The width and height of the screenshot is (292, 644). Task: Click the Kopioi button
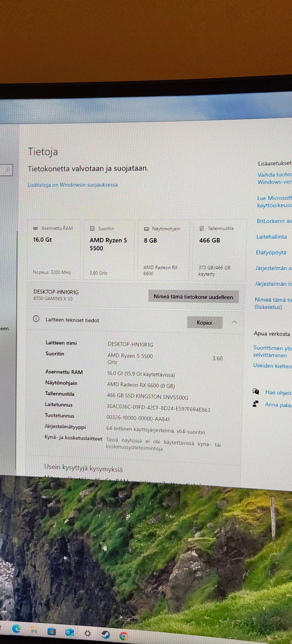click(204, 322)
